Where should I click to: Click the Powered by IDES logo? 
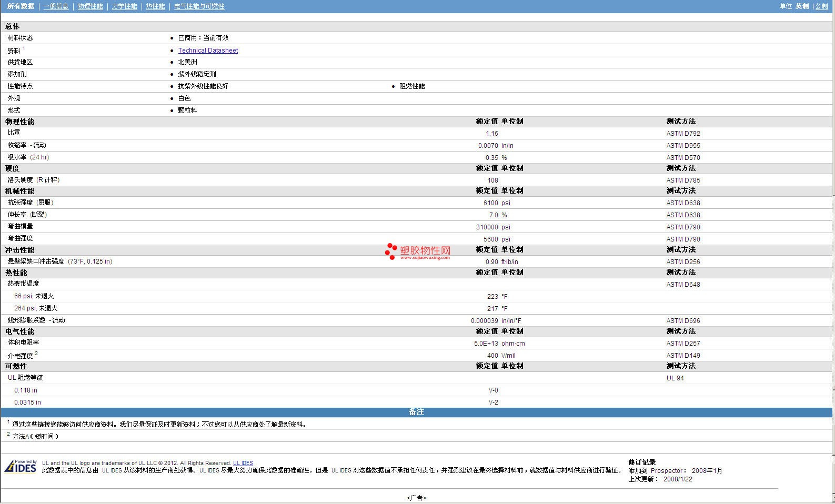(21, 466)
